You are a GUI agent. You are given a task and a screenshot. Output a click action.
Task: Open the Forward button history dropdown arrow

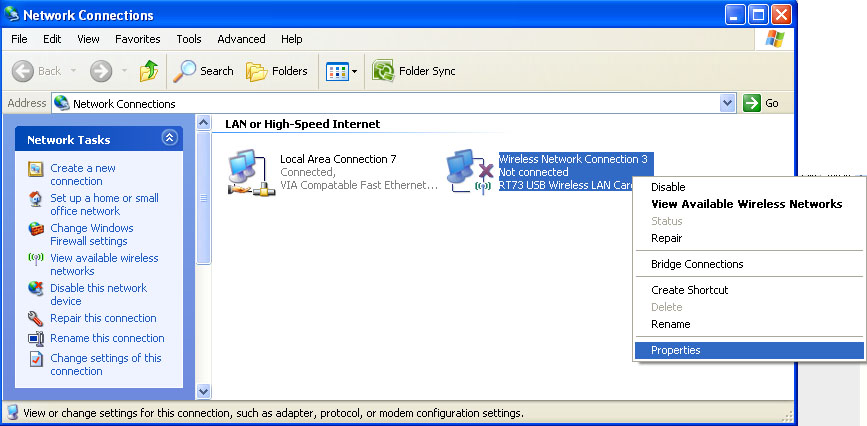pyautogui.click(x=122, y=71)
